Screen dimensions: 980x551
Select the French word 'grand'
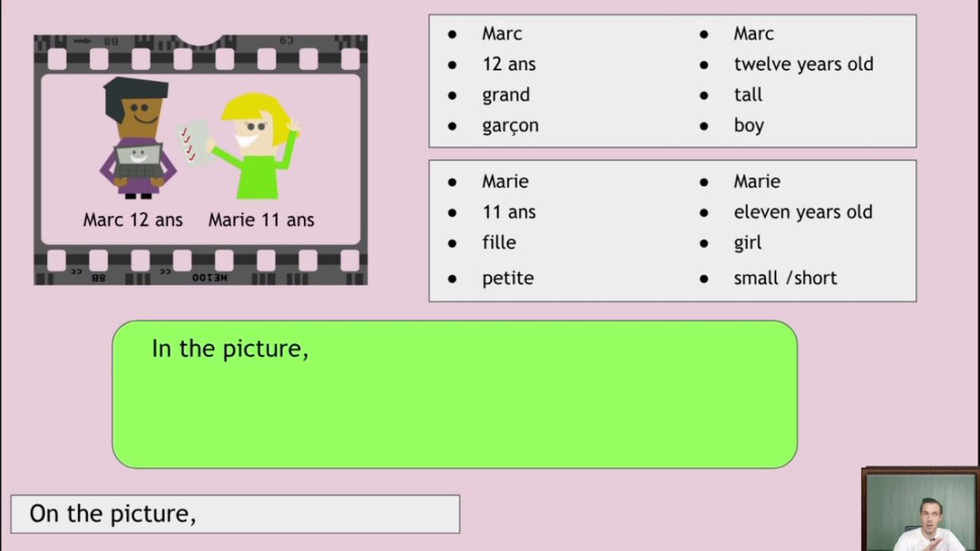[506, 95]
